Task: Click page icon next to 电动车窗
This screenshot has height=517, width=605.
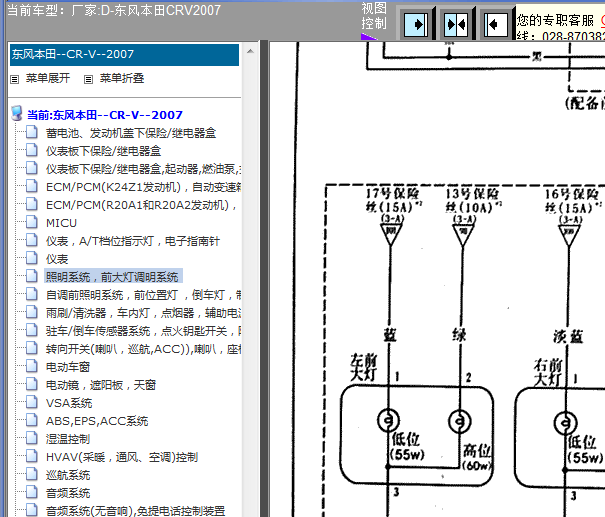Action: 32,367
